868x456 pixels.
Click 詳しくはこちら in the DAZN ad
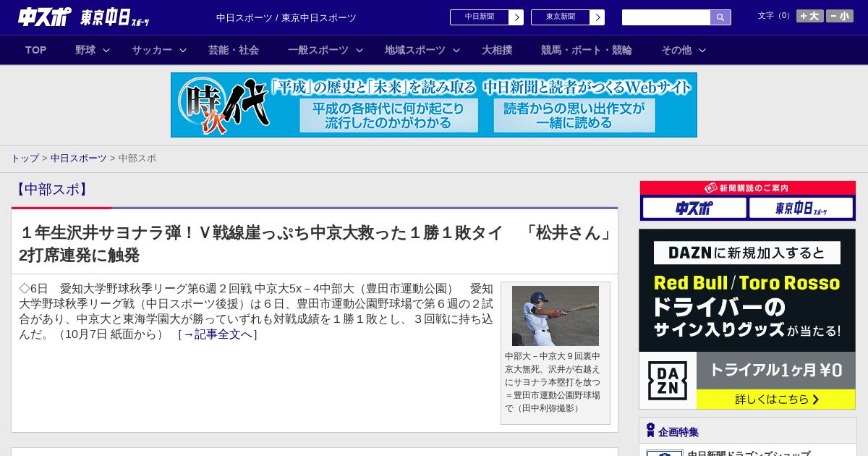point(776,400)
